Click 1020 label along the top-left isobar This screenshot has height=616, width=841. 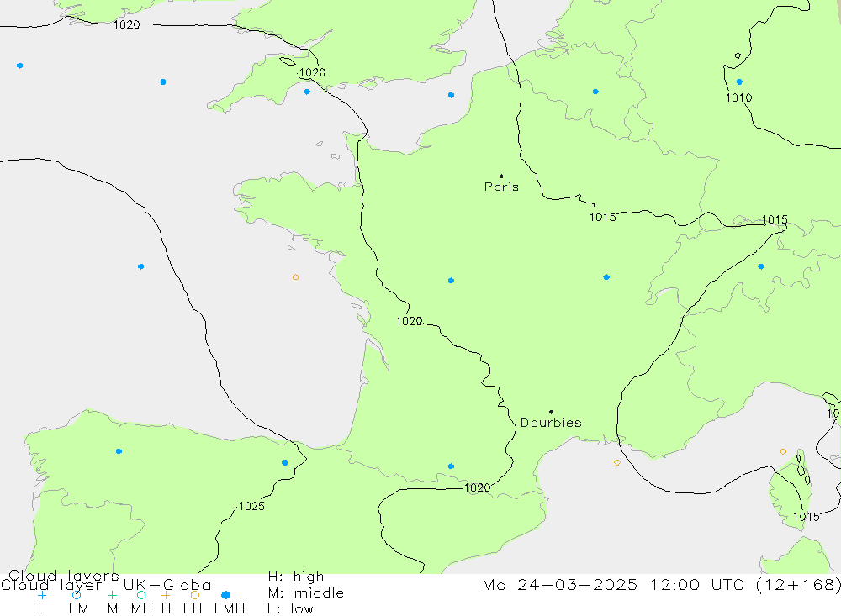click(x=127, y=24)
